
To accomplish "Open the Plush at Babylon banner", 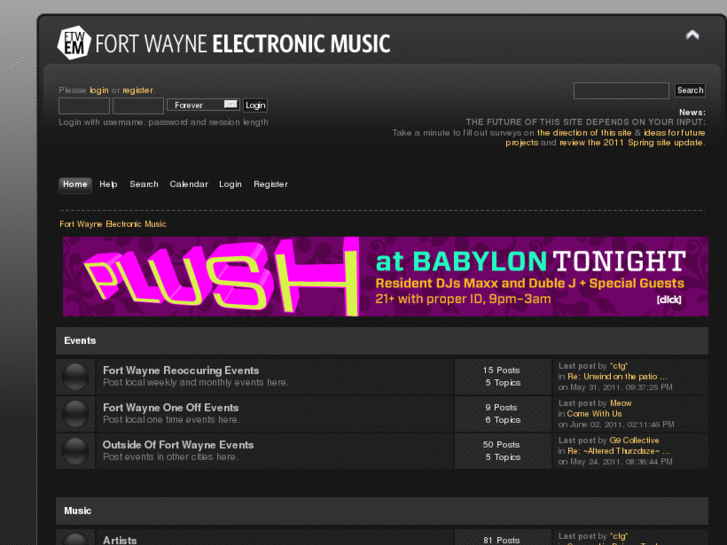I will click(x=385, y=277).
